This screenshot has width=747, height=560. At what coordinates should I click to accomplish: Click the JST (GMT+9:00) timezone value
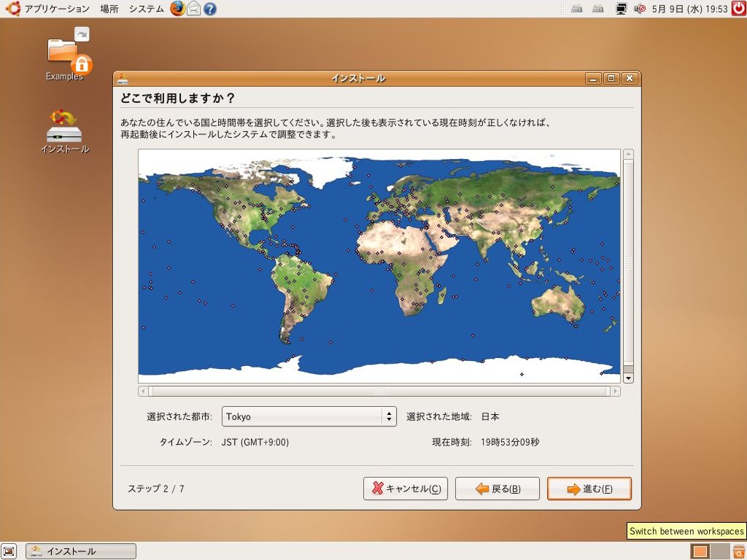point(255,443)
